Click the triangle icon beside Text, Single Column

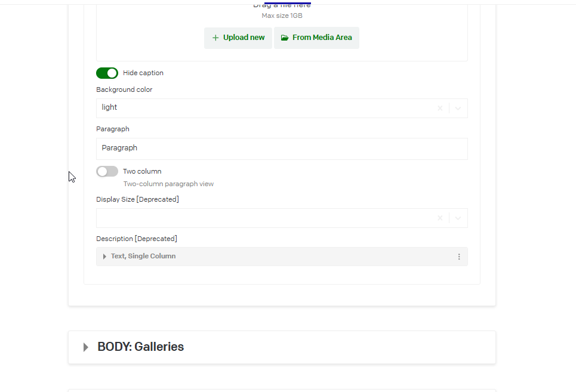tap(104, 257)
